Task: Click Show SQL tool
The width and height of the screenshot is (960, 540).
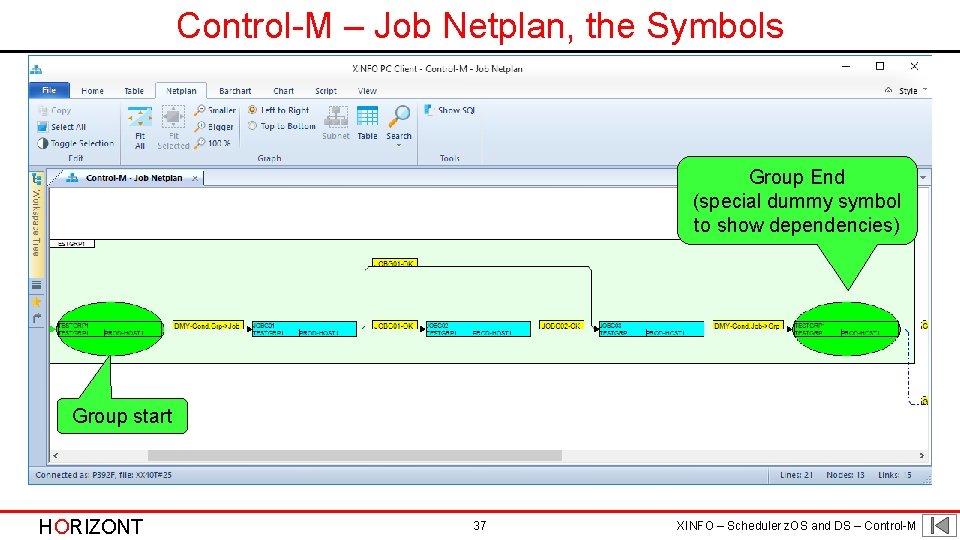Action: point(449,110)
